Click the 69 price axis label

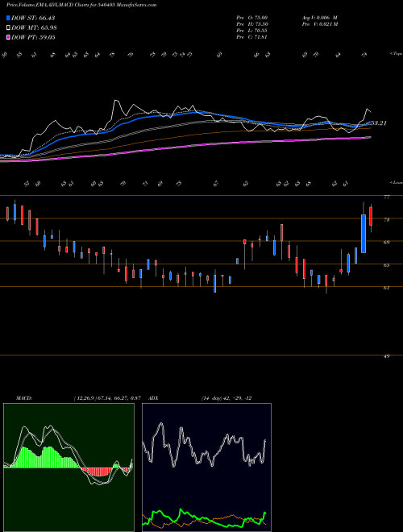[386, 243]
